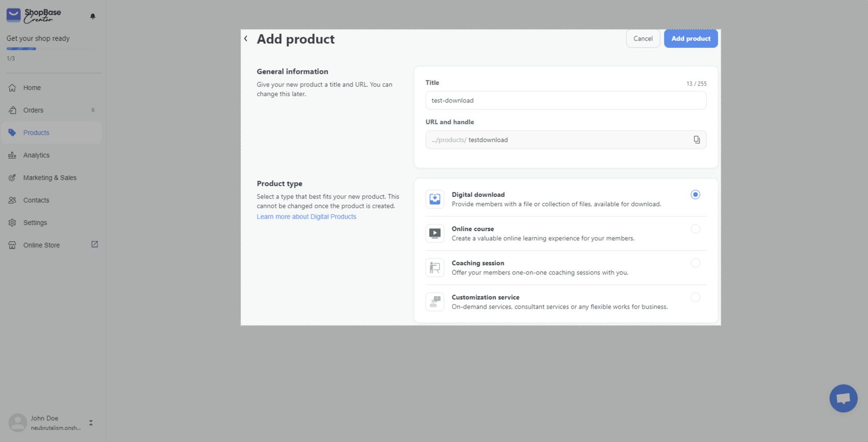Open Home in the sidebar

coord(52,88)
